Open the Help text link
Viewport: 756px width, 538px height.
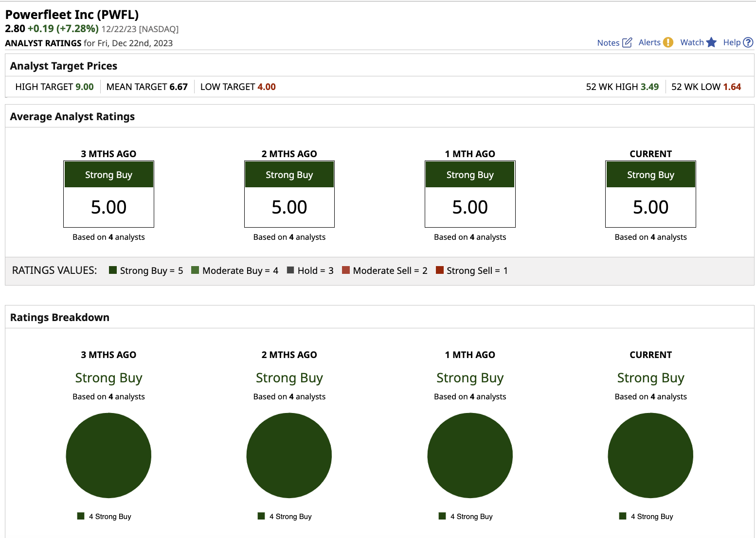pyautogui.click(x=732, y=42)
